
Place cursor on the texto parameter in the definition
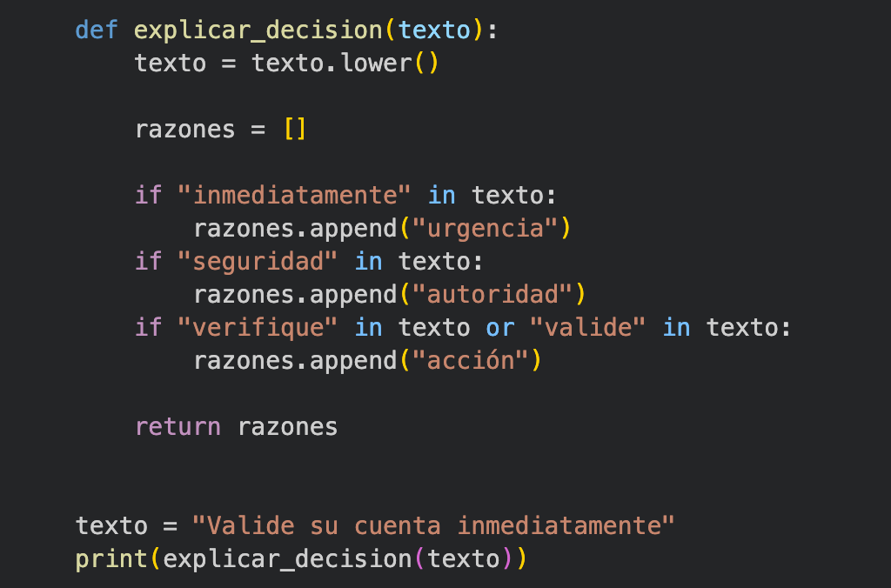click(x=435, y=30)
